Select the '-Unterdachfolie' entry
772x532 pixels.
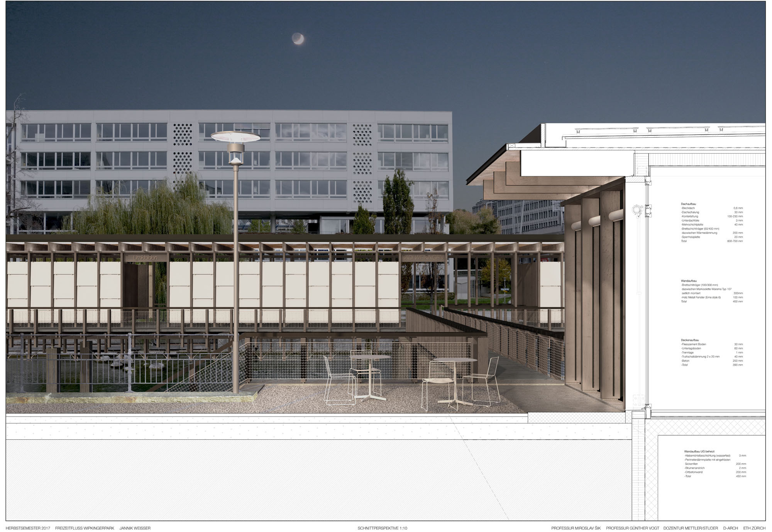(690, 221)
